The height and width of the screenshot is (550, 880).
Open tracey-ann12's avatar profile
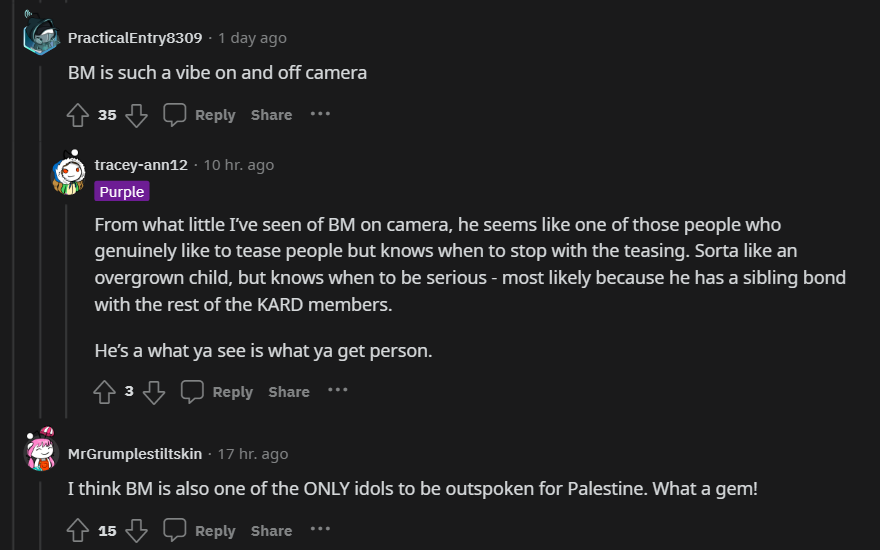point(68,172)
